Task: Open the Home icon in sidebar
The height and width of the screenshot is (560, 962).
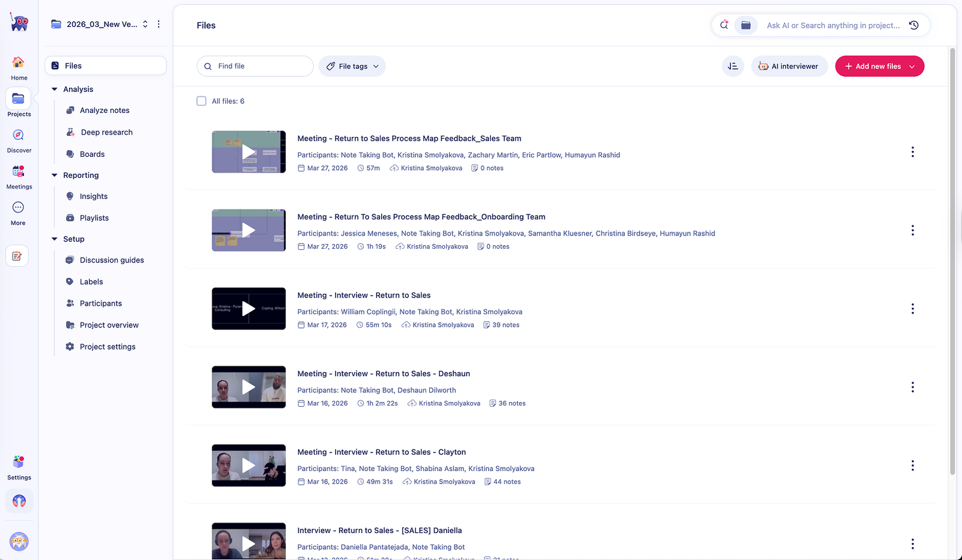Action: (x=19, y=62)
